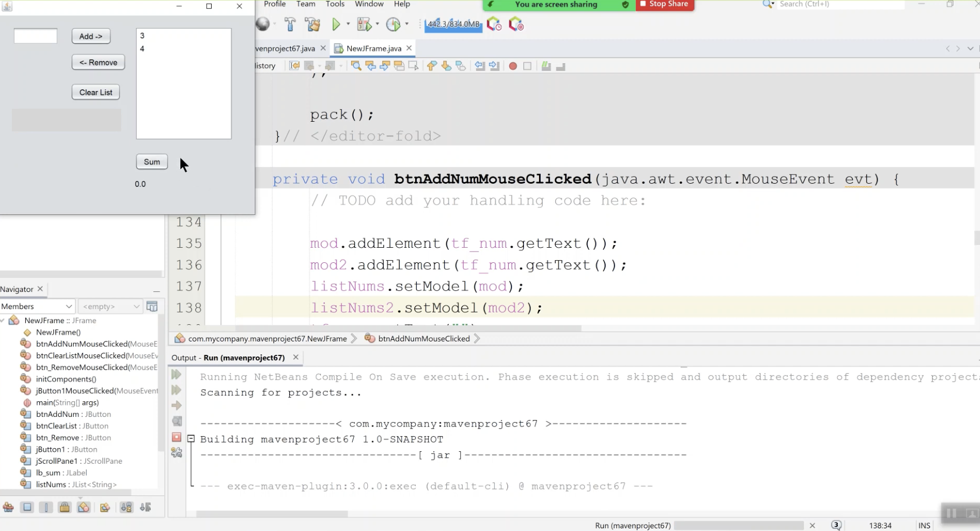
Task: Click the globe browser icon in main toolbar
Action: [263, 24]
